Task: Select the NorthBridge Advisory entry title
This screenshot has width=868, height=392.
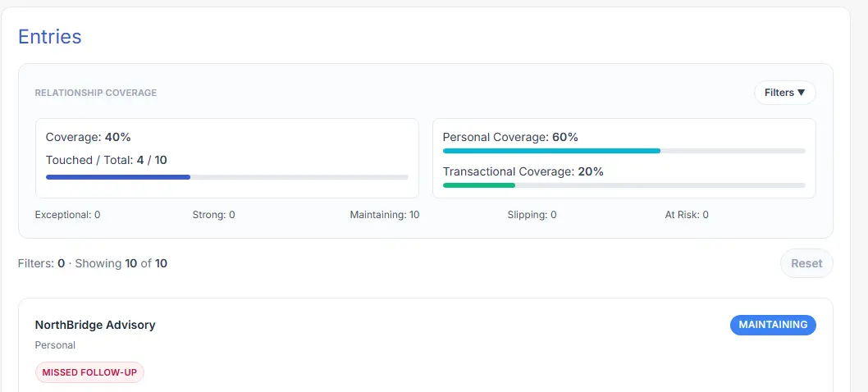Action: coord(95,325)
